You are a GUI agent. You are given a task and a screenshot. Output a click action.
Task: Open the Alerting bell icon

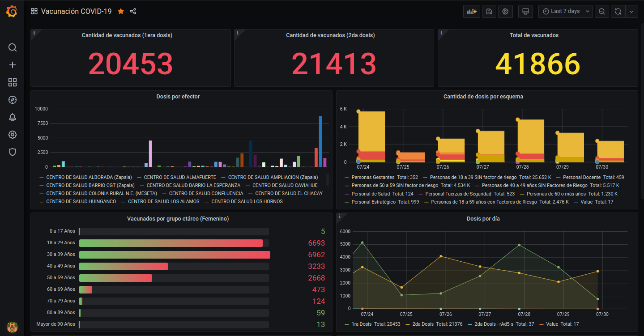coord(13,117)
